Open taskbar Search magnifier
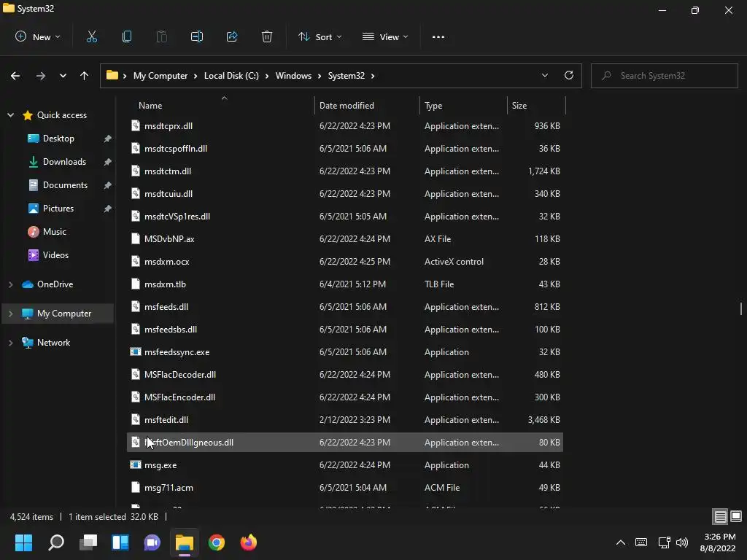The image size is (747, 560). [56, 542]
